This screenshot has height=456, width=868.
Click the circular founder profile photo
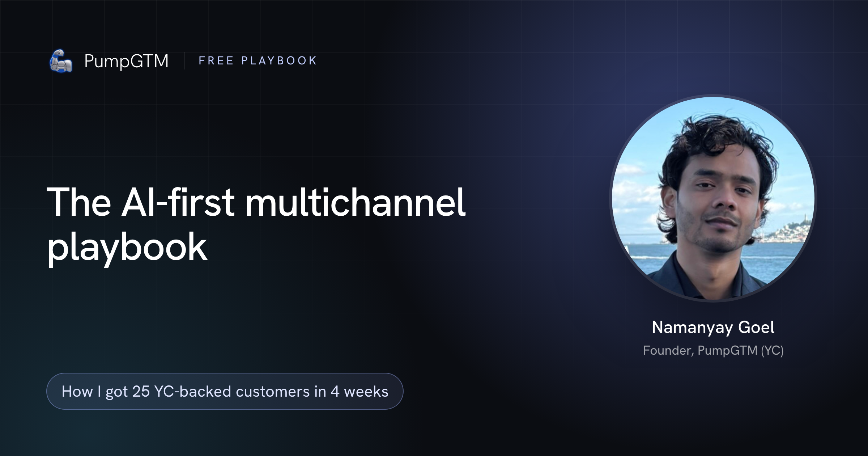713,198
